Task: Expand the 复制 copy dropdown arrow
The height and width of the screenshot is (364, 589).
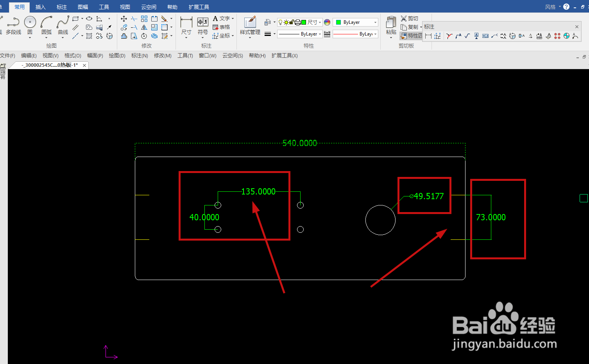Action: pyautogui.click(x=421, y=27)
